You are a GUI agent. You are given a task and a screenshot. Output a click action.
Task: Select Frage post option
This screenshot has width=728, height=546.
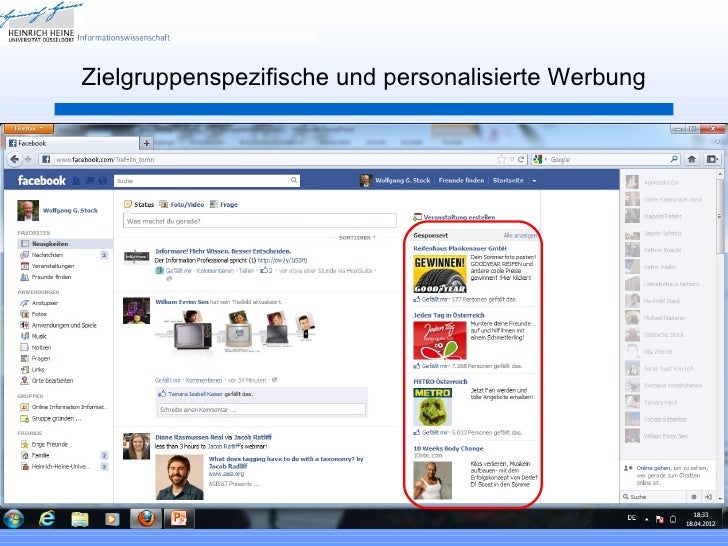pyautogui.click(x=224, y=204)
